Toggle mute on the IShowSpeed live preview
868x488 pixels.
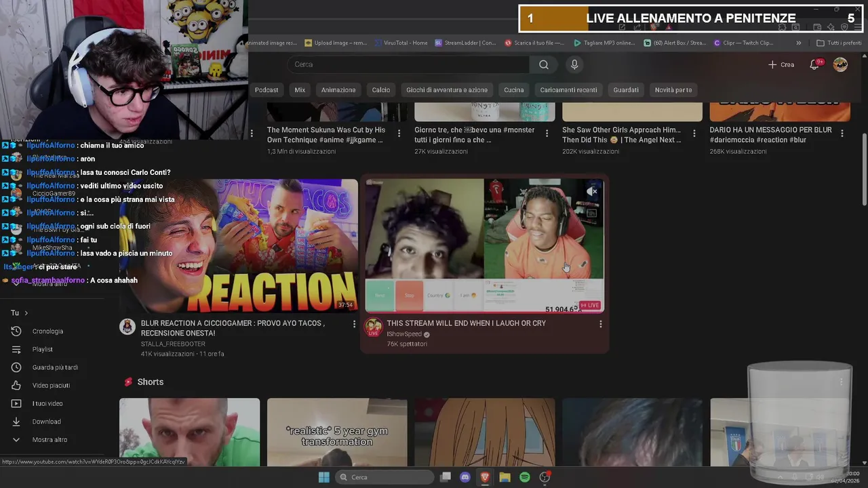click(592, 192)
